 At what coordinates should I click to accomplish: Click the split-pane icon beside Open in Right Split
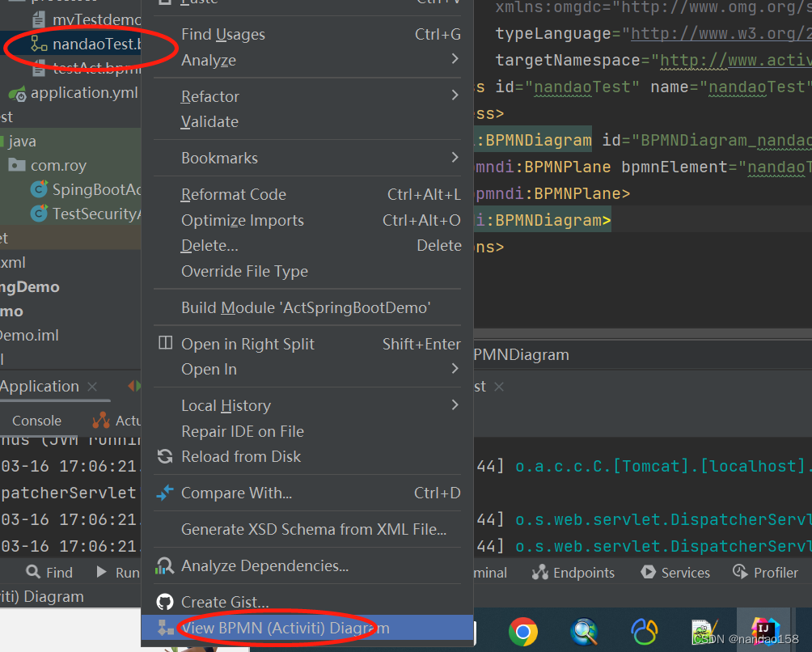[165, 343]
